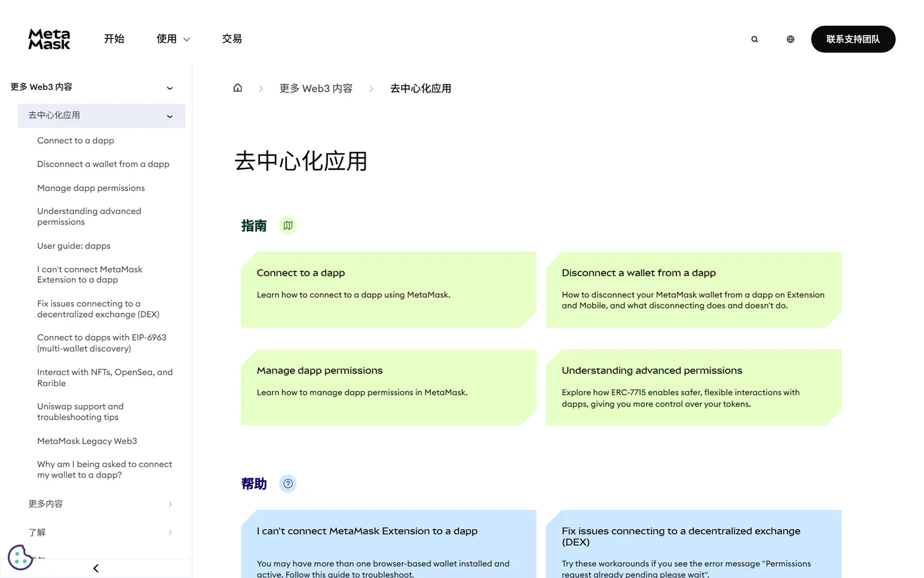Image resolution: width=924 pixels, height=578 pixels.
Task: Click the 指南 section heading
Action: click(x=254, y=226)
